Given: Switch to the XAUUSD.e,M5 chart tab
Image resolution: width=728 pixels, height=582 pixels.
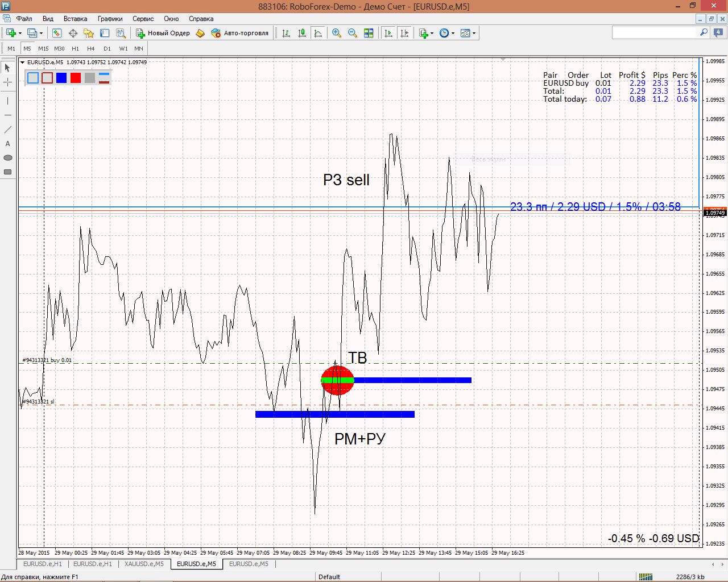Looking at the screenshot, I should pyautogui.click(x=144, y=564).
